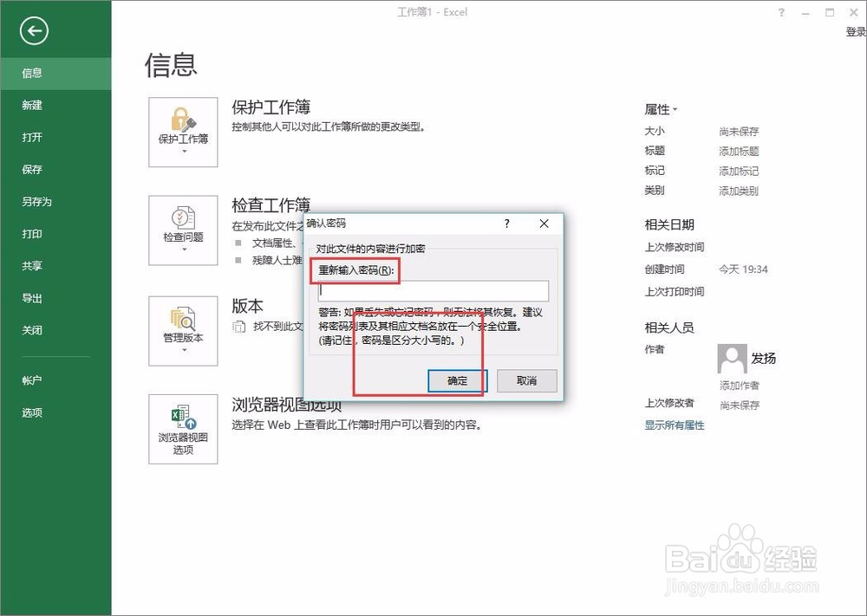Click 添加作者 under the author
Screen dimensions: 867x616
click(740, 386)
